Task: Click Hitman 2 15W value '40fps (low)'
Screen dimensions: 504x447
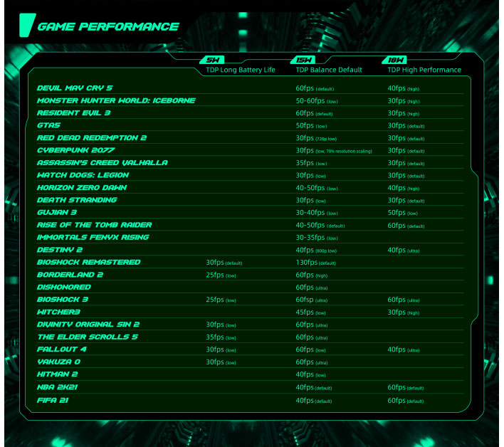Action: pyautogui.click(x=310, y=374)
